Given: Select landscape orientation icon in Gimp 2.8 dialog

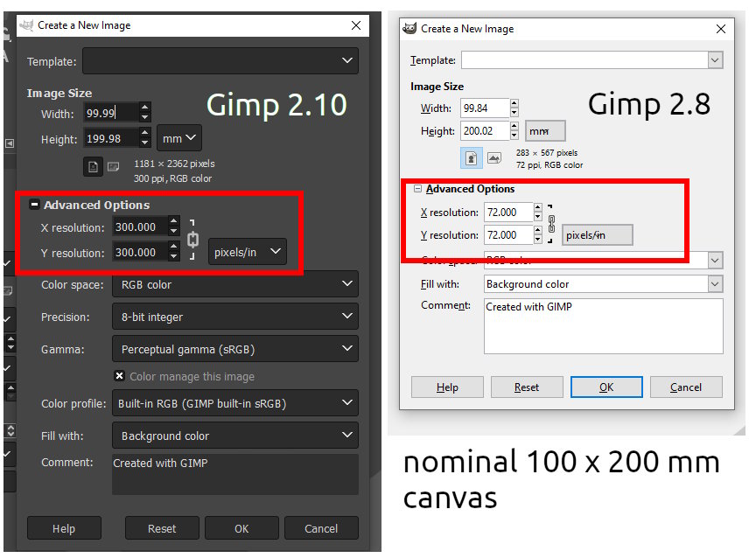Looking at the screenshot, I should pos(494,157).
